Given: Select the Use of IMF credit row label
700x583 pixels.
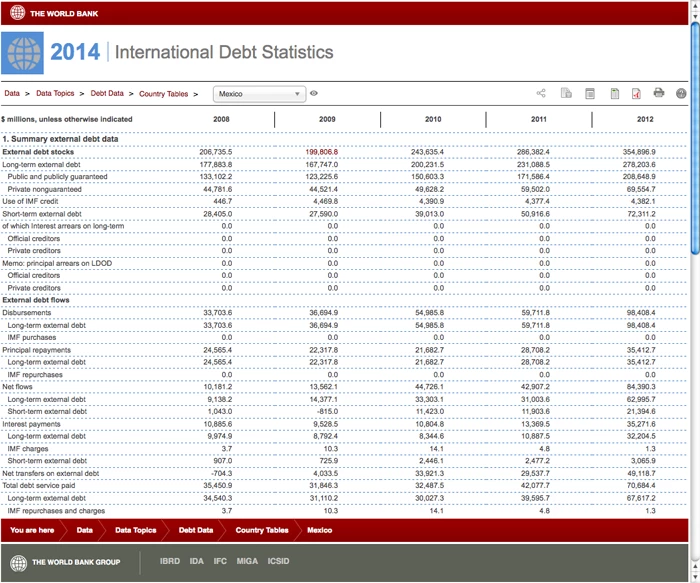Looking at the screenshot, I should 30,201.
